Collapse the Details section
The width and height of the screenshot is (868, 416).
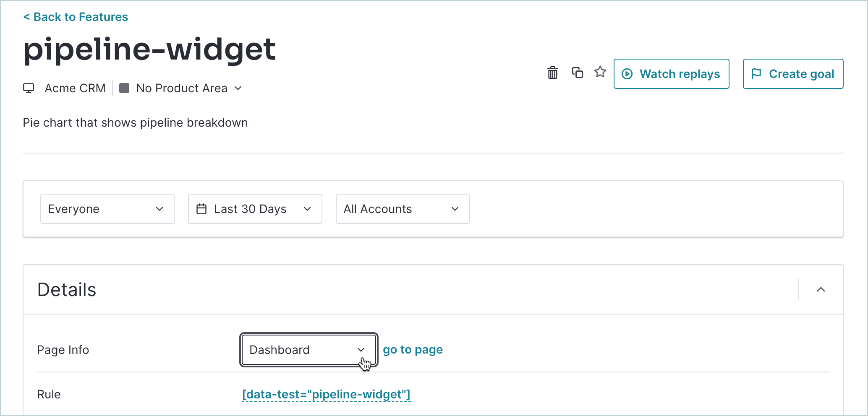pyautogui.click(x=821, y=290)
